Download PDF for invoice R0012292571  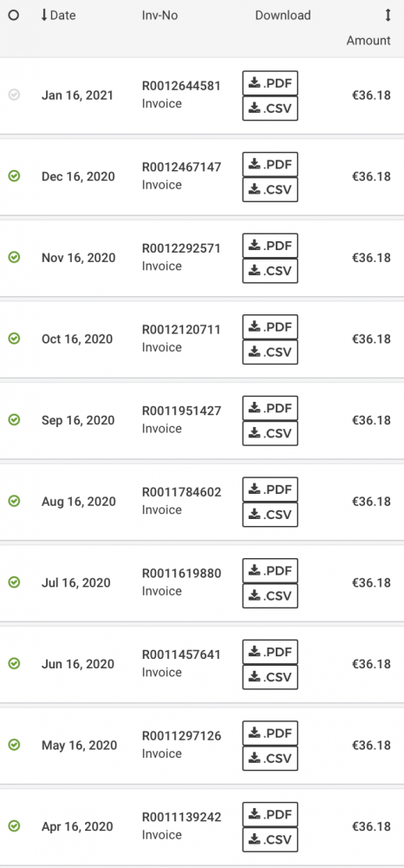(270, 246)
